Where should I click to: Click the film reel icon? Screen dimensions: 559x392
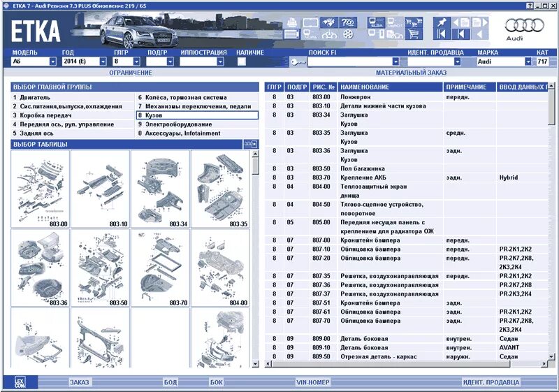tap(348, 34)
